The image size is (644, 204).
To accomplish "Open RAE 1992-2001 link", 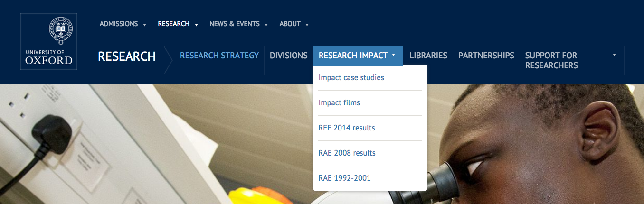I will pyautogui.click(x=344, y=178).
